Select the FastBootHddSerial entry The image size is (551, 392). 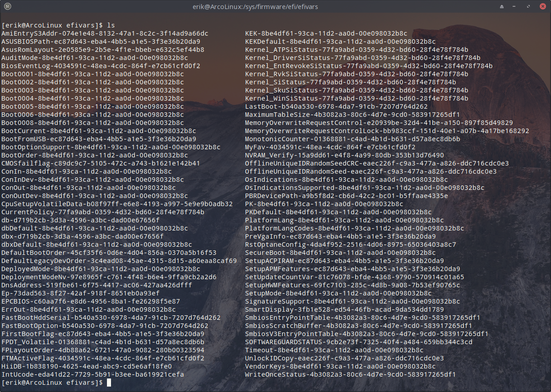pos(111,318)
